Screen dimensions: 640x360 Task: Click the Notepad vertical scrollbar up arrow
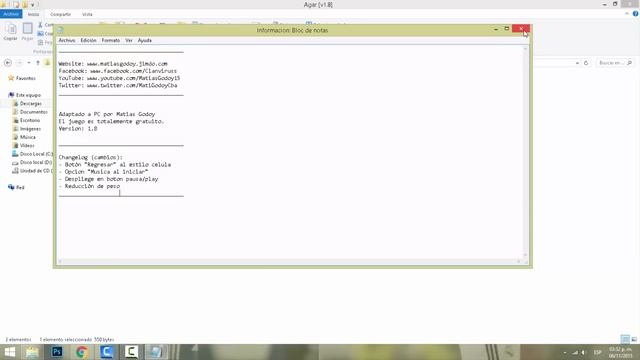[x=525, y=49]
